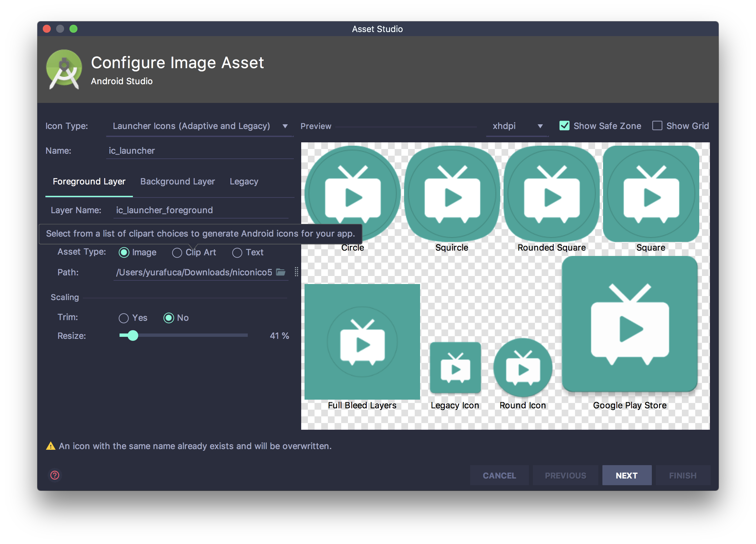Click the yellow warning triangle icon
756x544 pixels.
pyautogui.click(x=51, y=446)
